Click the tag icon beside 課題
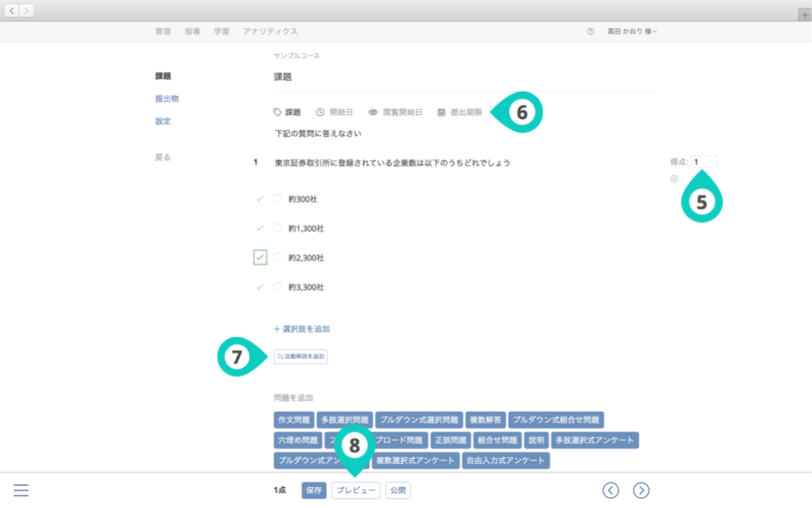This screenshot has height=508, width=812. (278, 112)
